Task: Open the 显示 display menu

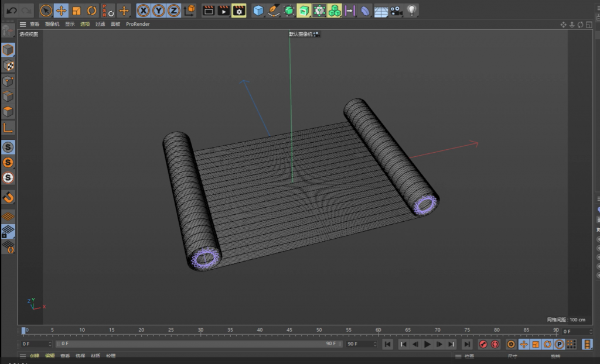Action: click(70, 24)
